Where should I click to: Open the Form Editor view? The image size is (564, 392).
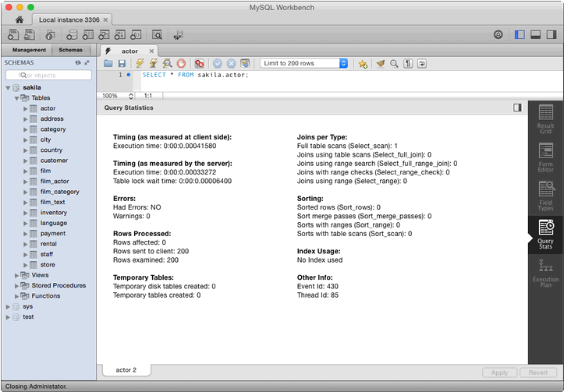[545, 157]
